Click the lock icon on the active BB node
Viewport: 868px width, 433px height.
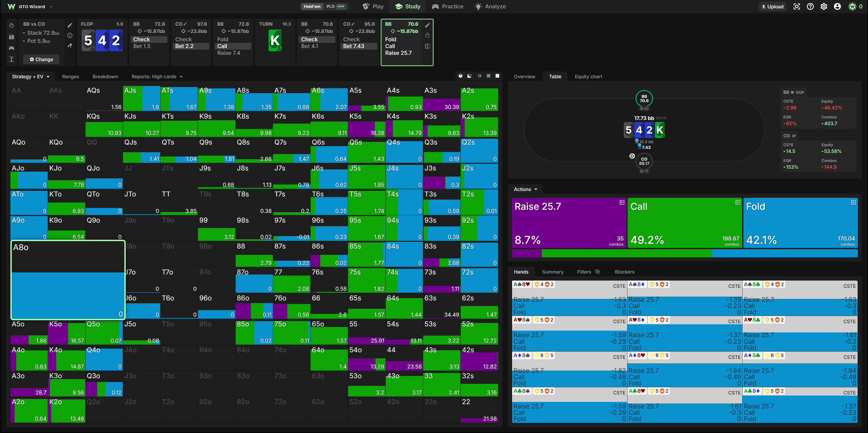(x=427, y=35)
